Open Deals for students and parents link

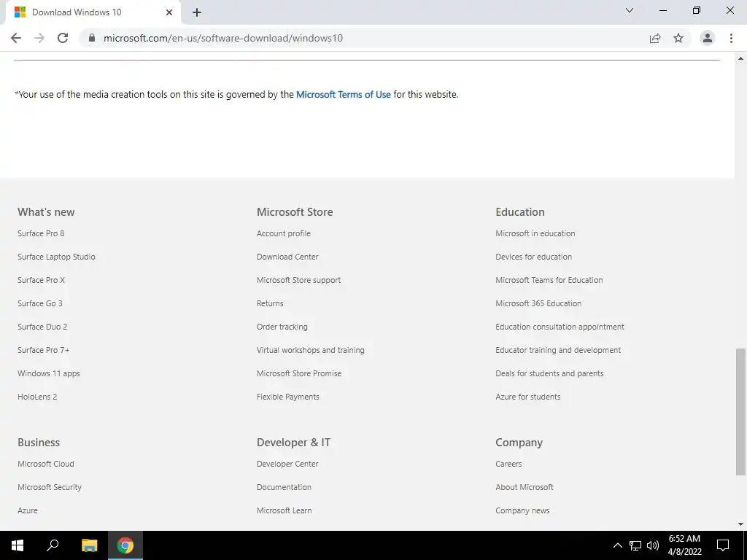pos(549,373)
